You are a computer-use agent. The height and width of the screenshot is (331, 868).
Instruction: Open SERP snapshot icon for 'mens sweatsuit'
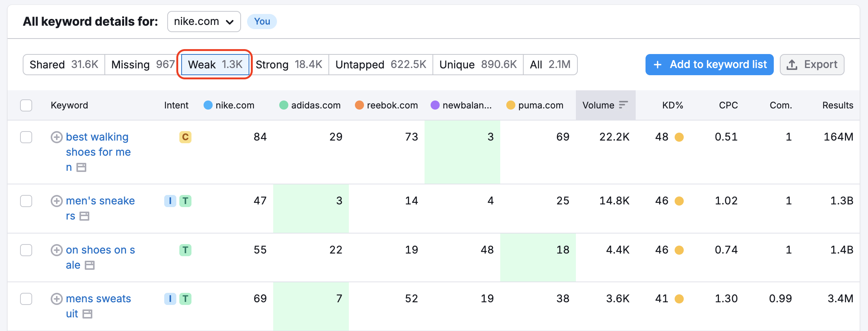[87, 314]
